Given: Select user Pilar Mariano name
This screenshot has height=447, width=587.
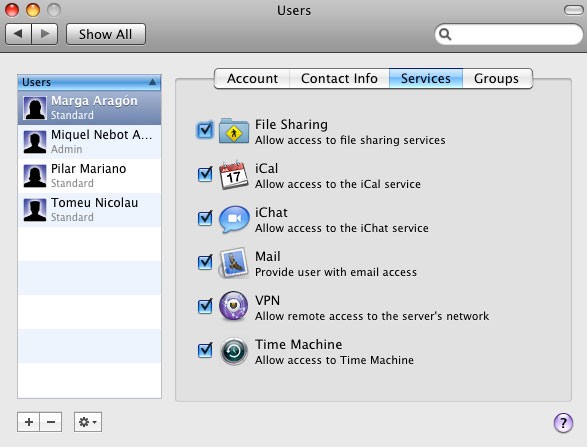Looking at the screenshot, I should tap(88, 169).
